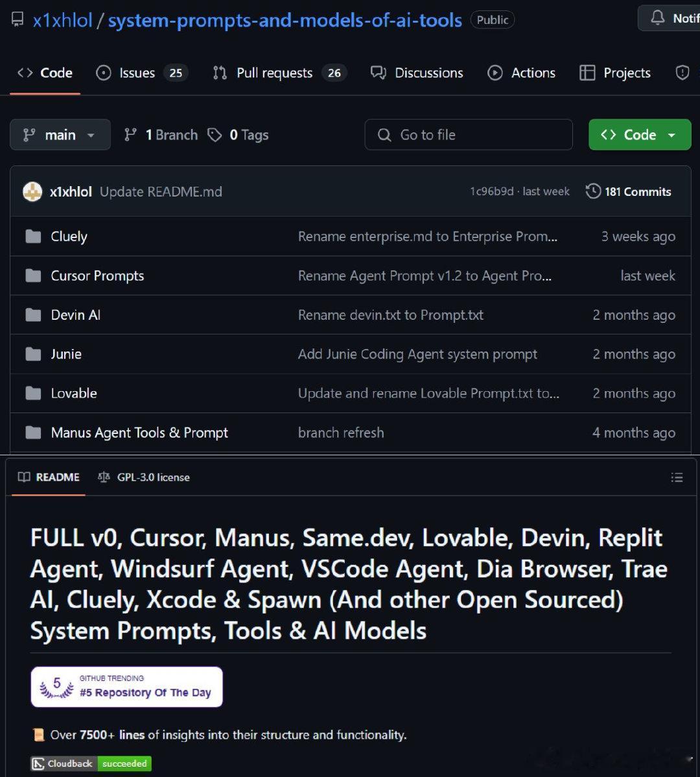Click the Cloudback succeeded badge

coord(91,763)
